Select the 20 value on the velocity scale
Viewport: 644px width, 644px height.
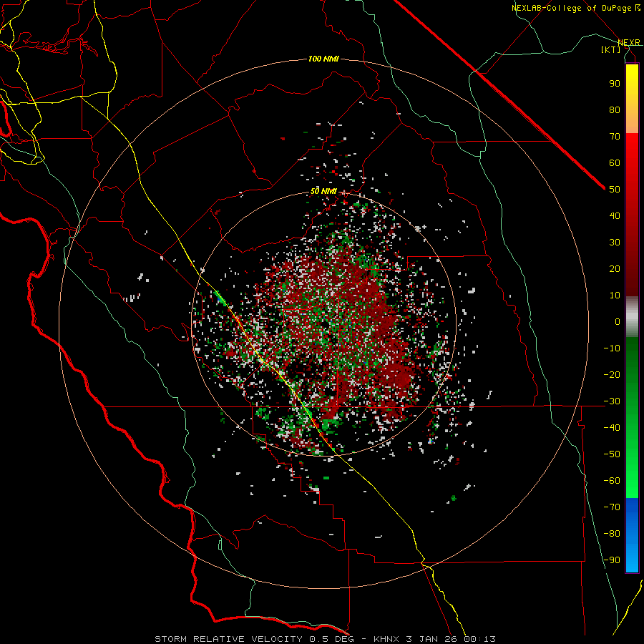615,268
